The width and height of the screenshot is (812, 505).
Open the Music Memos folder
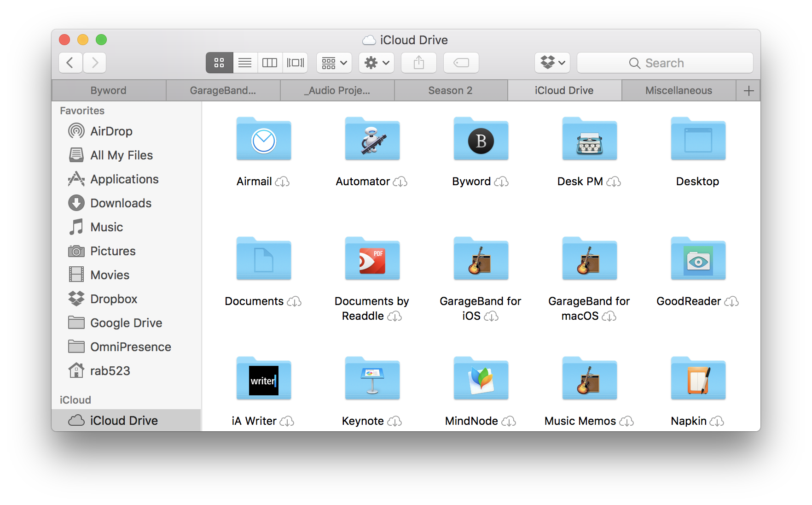[590, 379]
